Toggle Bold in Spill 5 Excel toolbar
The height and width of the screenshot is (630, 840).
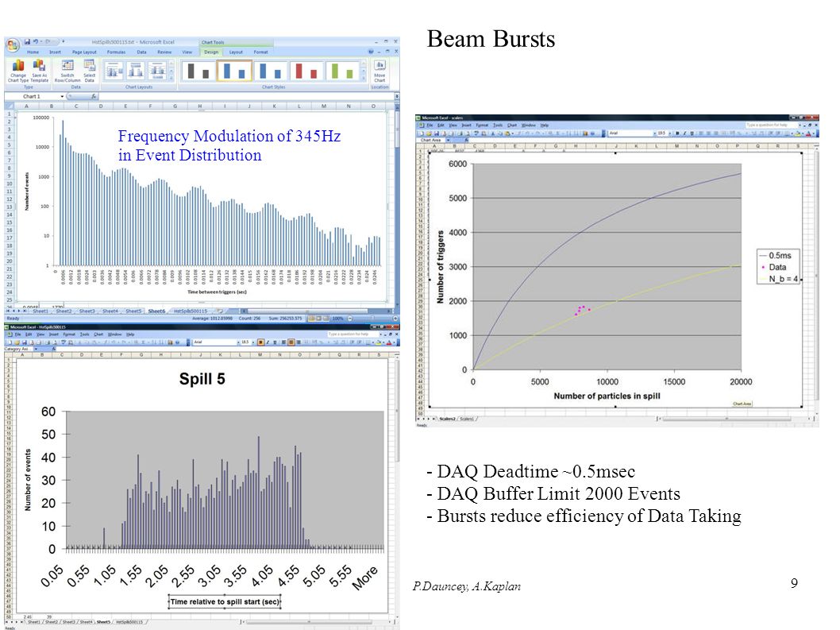click(261, 342)
